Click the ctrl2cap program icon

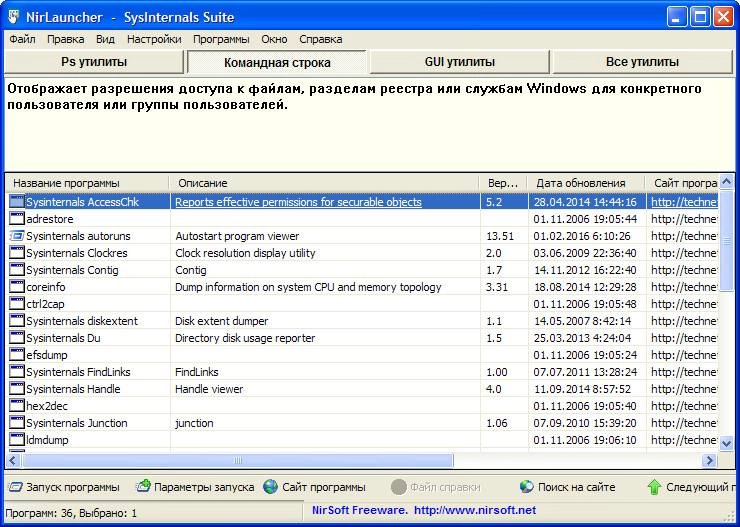click(x=17, y=304)
